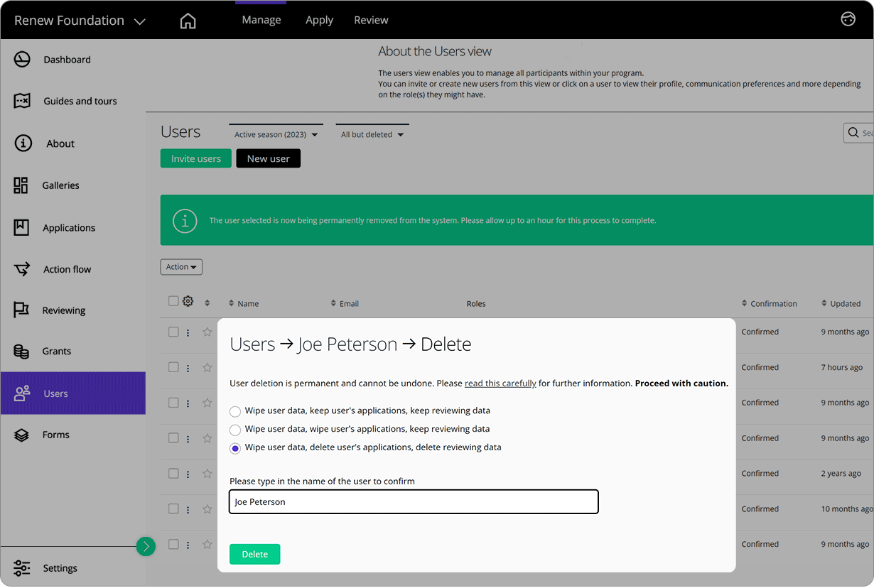Expand the Action dropdown menu
The width and height of the screenshot is (874, 588).
(x=181, y=266)
